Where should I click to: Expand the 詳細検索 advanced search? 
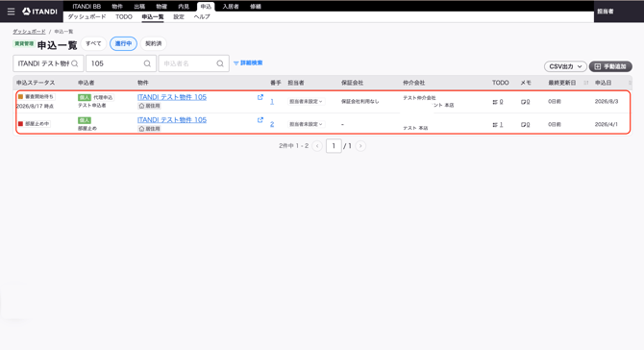point(248,63)
